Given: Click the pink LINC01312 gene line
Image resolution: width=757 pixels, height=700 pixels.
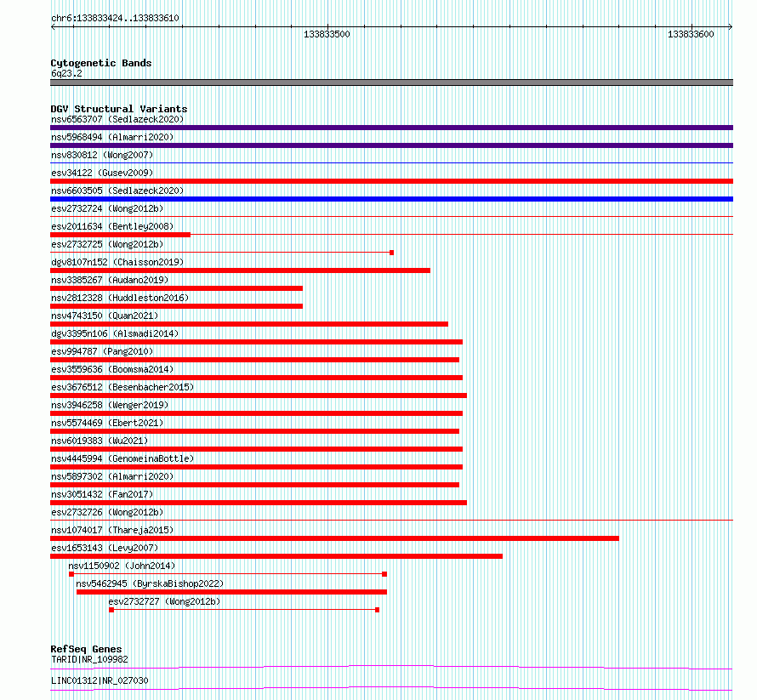Looking at the screenshot, I should pyautogui.click(x=391, y=689).
